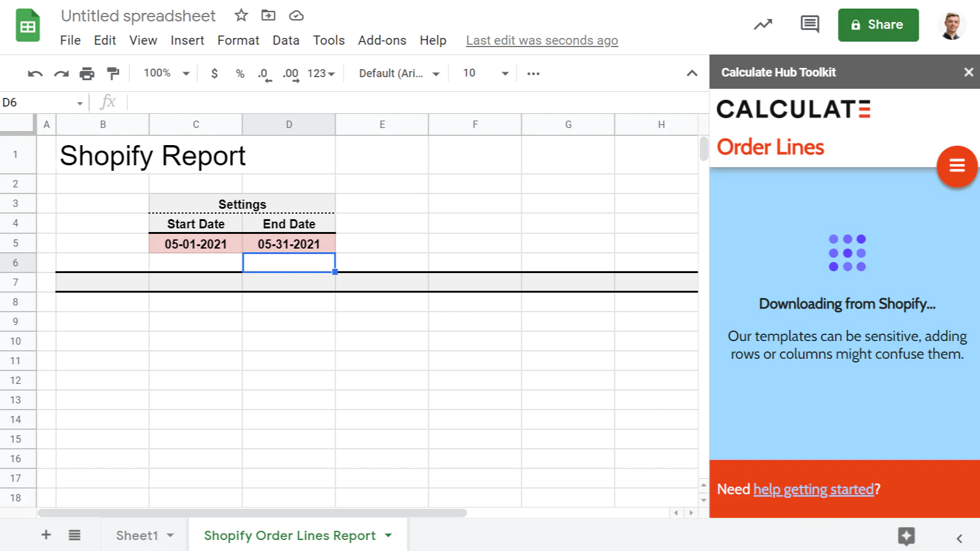Format as percent
Screen dimensions: 980x551
pos(240,73)
